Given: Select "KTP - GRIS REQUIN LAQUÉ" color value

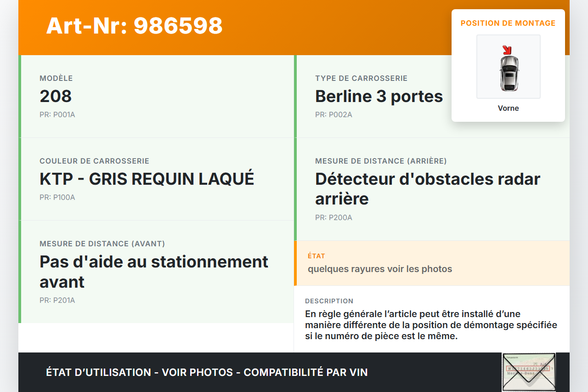Looking at the screenshot, I should click(x=147, y=179).
